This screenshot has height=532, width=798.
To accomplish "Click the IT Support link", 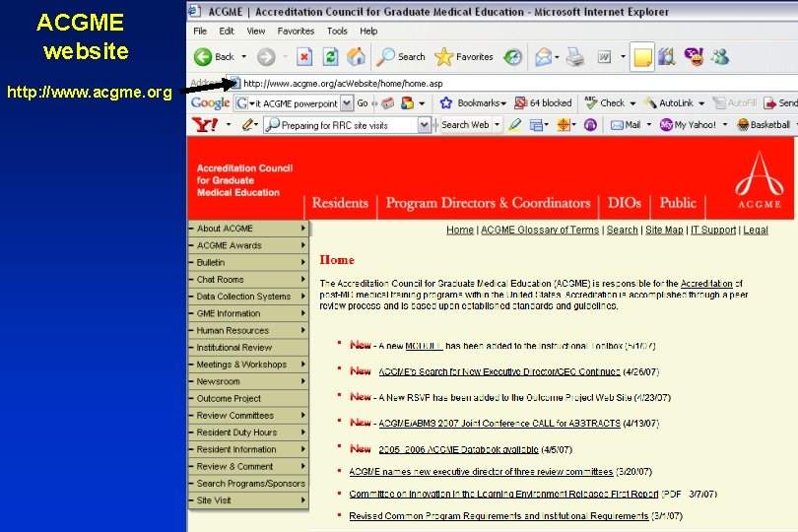I will coord(713,231).
